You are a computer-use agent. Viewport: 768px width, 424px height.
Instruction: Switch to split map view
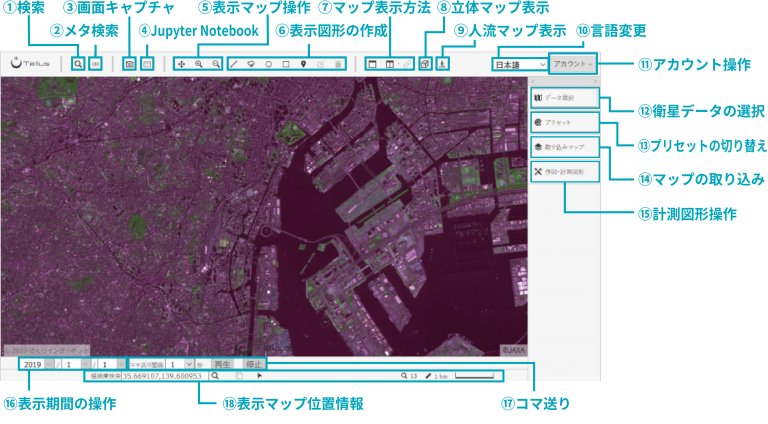pos(390,64)
